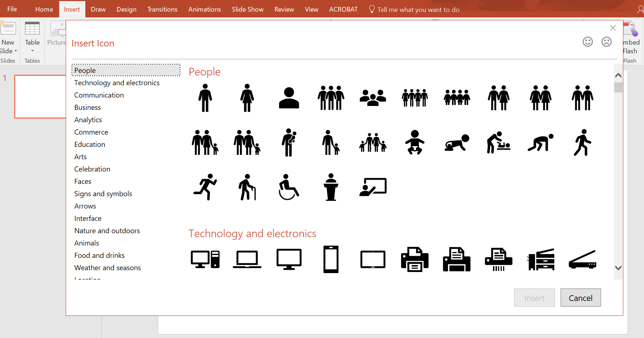
Task: Select the smartphone icon
Action: click(331, 260)
